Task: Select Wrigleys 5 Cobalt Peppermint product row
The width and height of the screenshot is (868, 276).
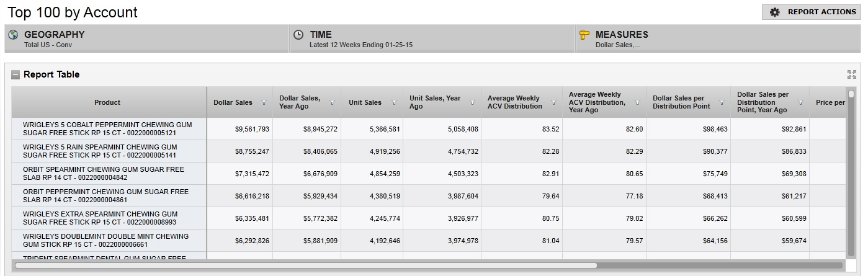Action: [x=108, y=129]
